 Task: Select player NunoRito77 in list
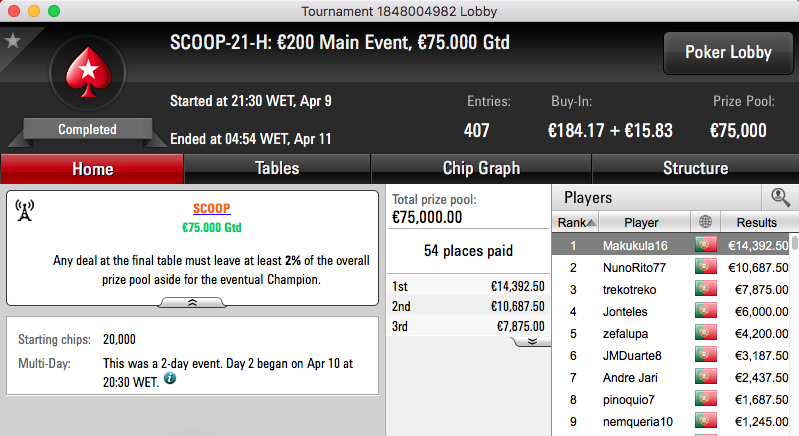634,267
